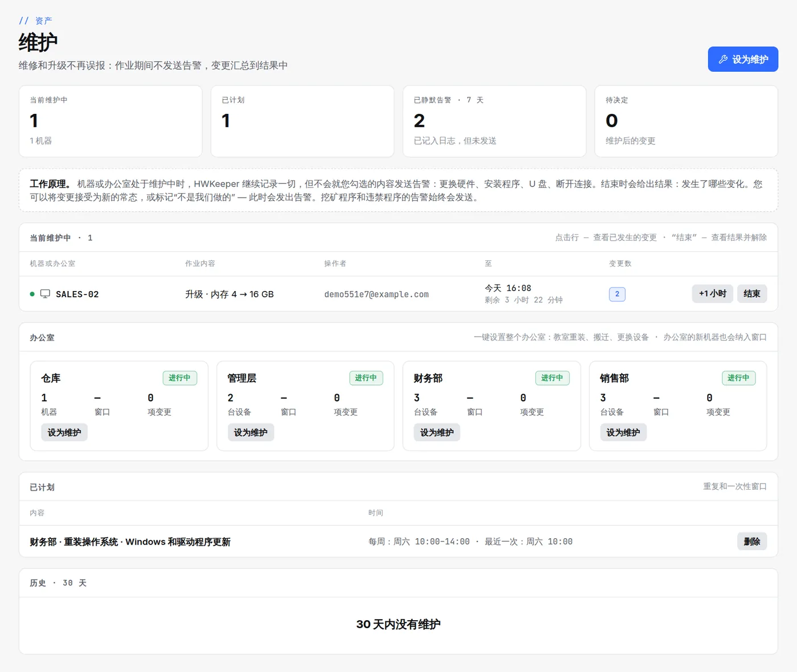Click the 每周：周六 10:00-14:00 schedule time

click(419, 542)
